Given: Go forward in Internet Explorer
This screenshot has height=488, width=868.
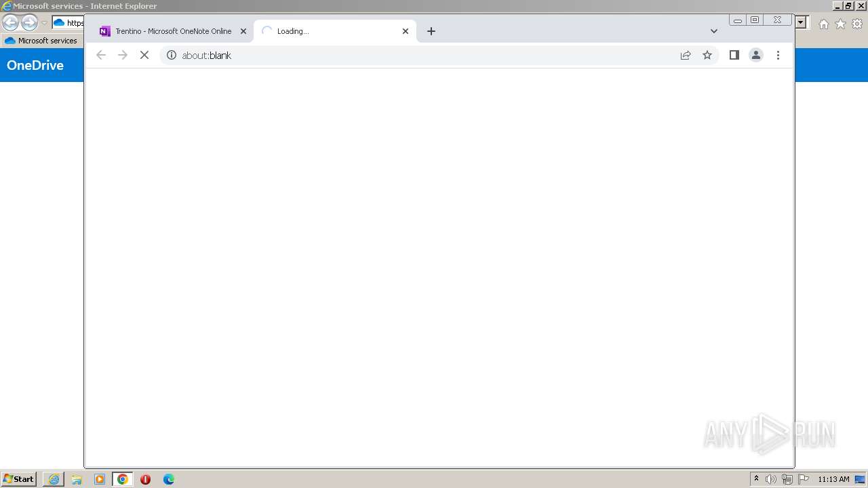Looking at the screenshot, I should coord(29,23).
